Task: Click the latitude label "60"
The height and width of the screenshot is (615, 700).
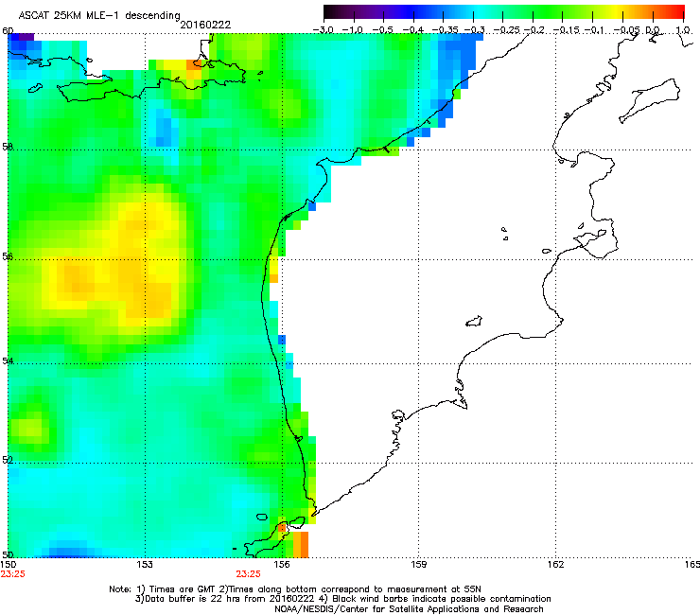Action: pos(8,31)
